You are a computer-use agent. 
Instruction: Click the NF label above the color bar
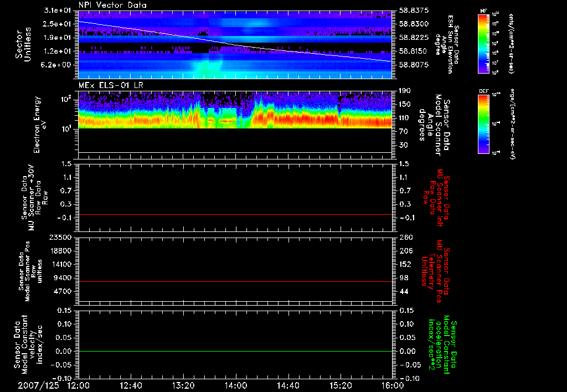483,11
